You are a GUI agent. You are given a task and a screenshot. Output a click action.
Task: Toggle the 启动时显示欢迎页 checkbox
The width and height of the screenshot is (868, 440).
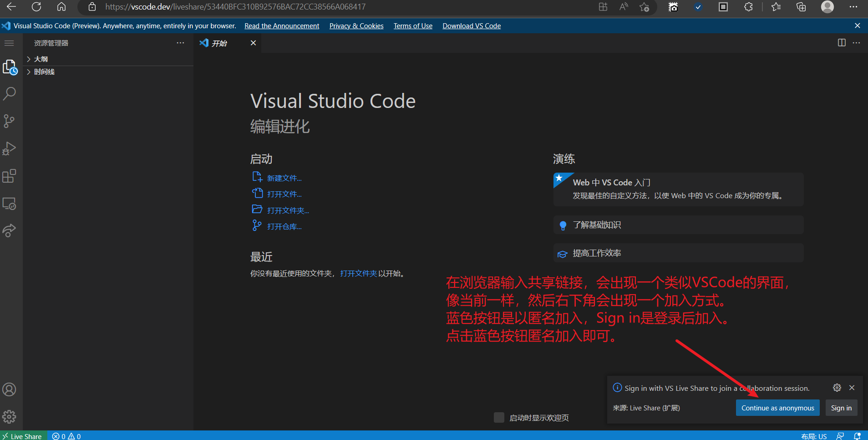tap(499, 418)
